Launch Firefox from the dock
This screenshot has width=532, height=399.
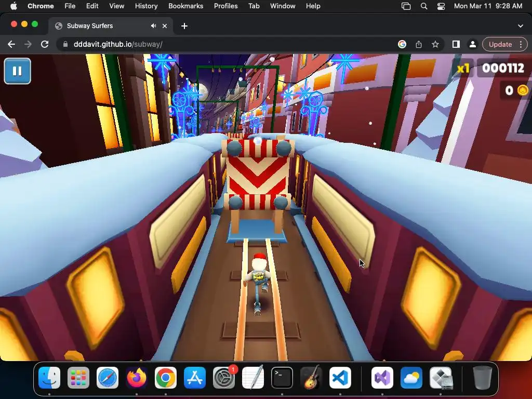[x=137, y=378]
